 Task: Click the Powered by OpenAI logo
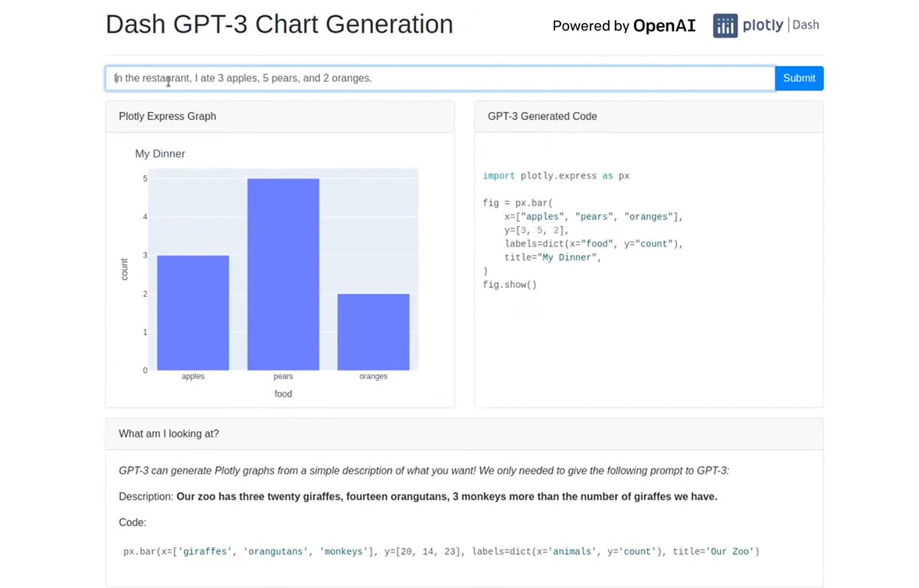coord(624,26)
